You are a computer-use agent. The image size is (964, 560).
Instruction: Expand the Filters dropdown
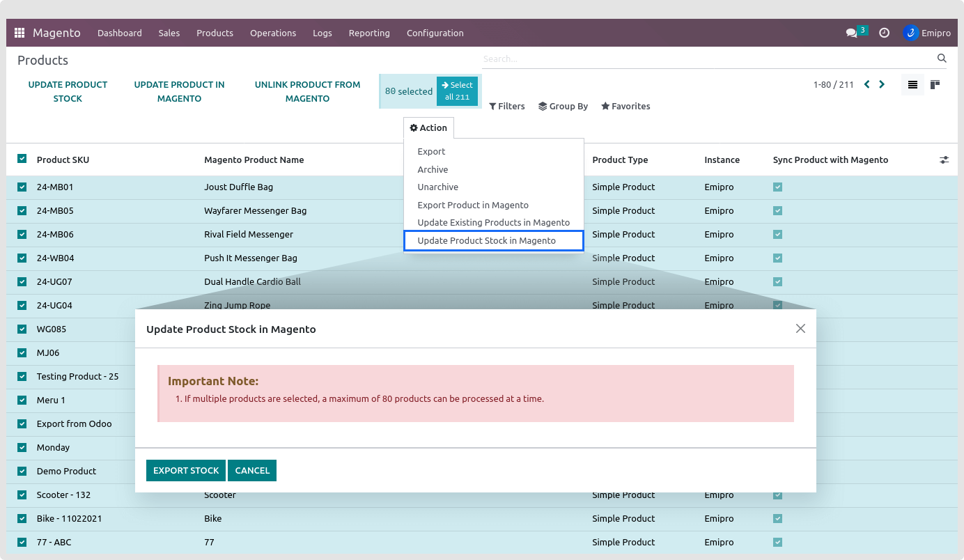pyautogui.click(x=506, y=107)
